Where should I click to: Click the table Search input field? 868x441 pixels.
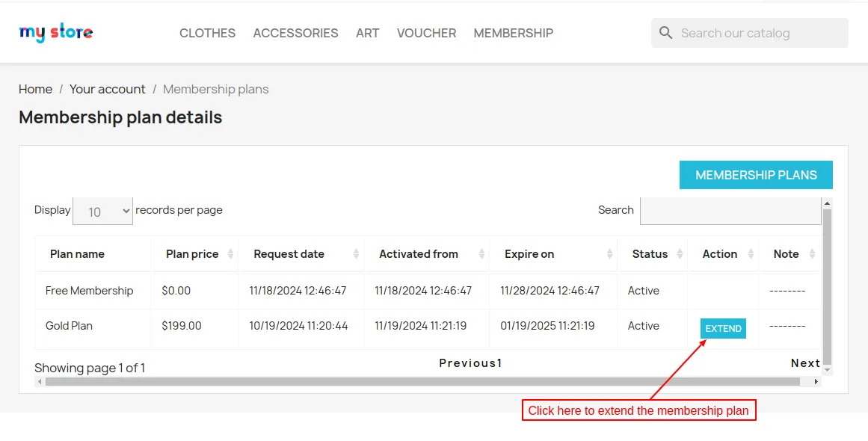[730, 211]
